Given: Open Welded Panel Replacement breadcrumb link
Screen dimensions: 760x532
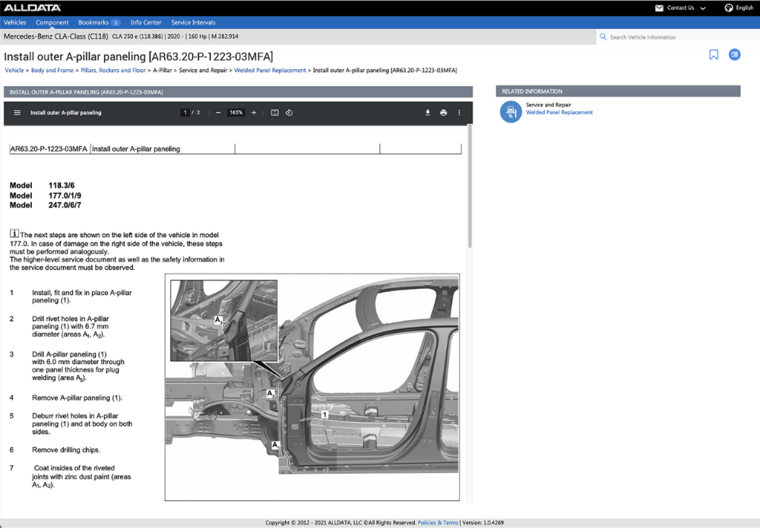Looking at the screenshot, I should coord(270,70).
